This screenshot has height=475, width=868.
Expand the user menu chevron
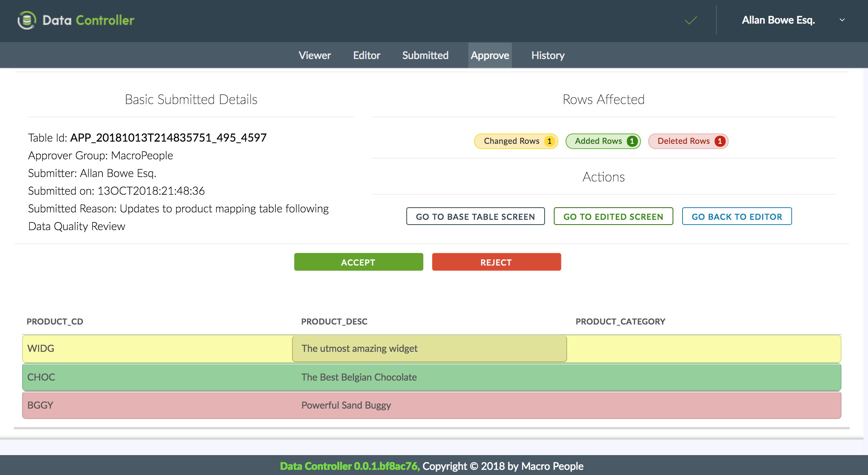[842, 20]
